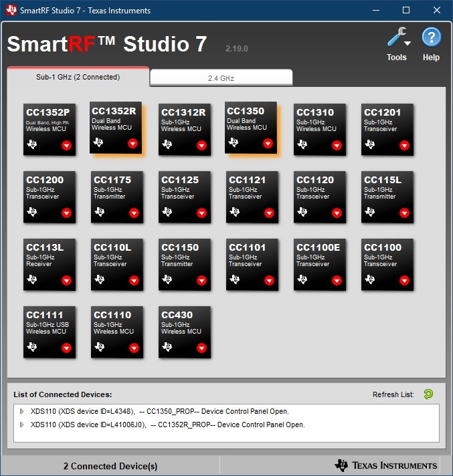Click the SmartRF Studio title bar icon
Viewport: 453px width, 476px height.
coord(11,10)
